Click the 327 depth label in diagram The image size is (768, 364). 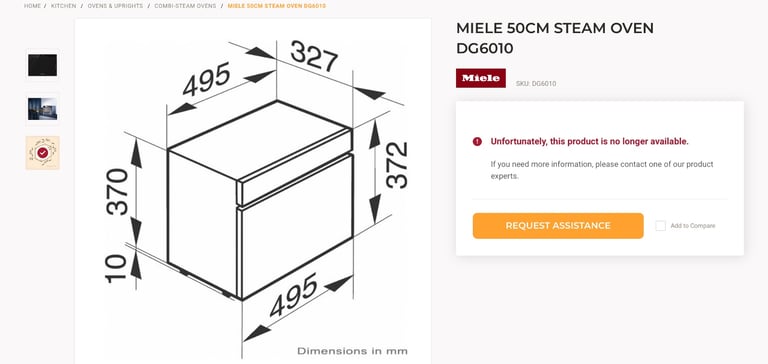(x=314, y=56)
